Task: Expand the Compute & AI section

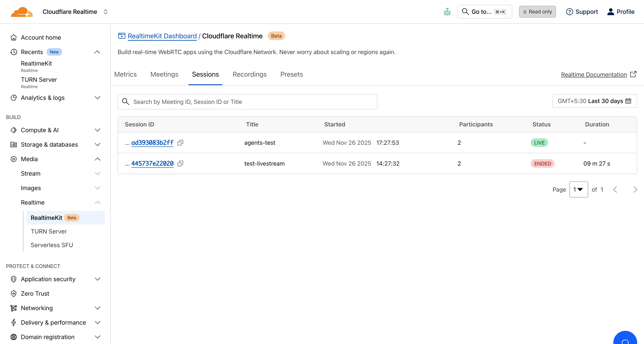Action: 97,130
